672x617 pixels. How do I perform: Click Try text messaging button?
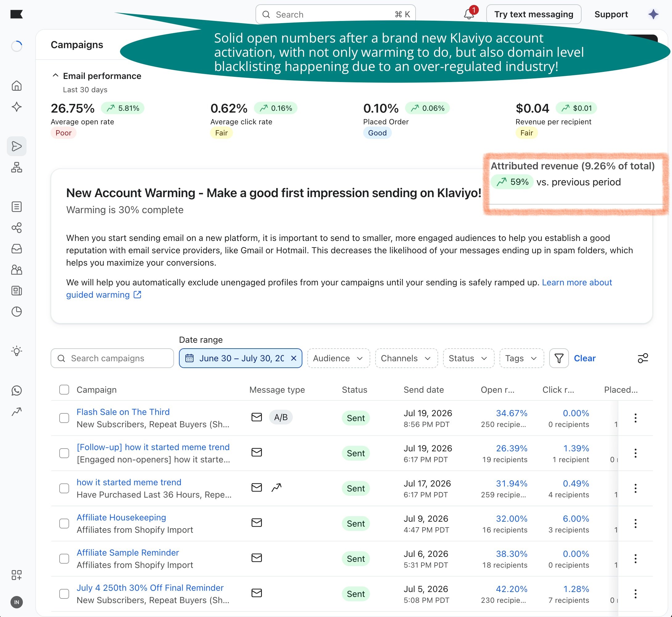click(534, 14)
